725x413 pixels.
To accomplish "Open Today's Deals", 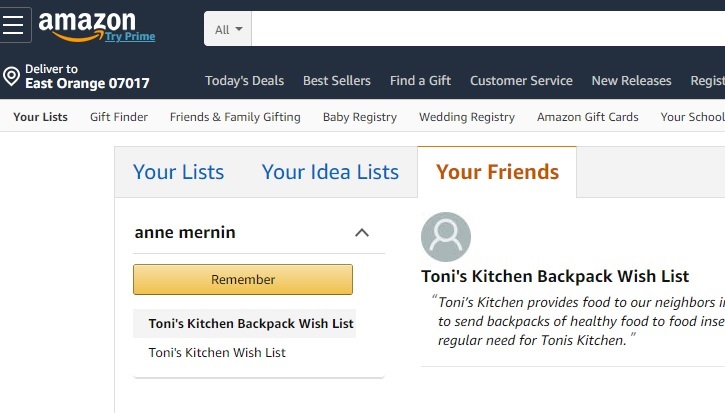I will coord(245,80).
